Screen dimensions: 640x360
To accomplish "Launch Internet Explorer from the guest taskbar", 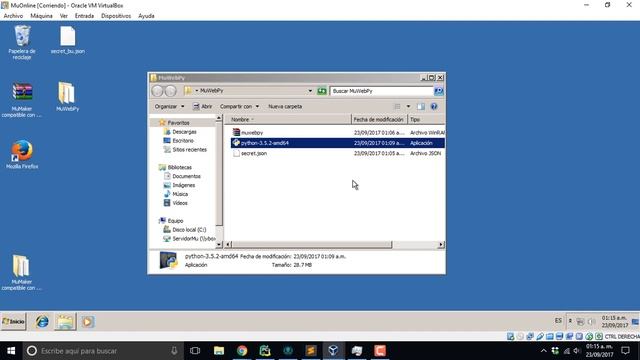I will point(42,322).
